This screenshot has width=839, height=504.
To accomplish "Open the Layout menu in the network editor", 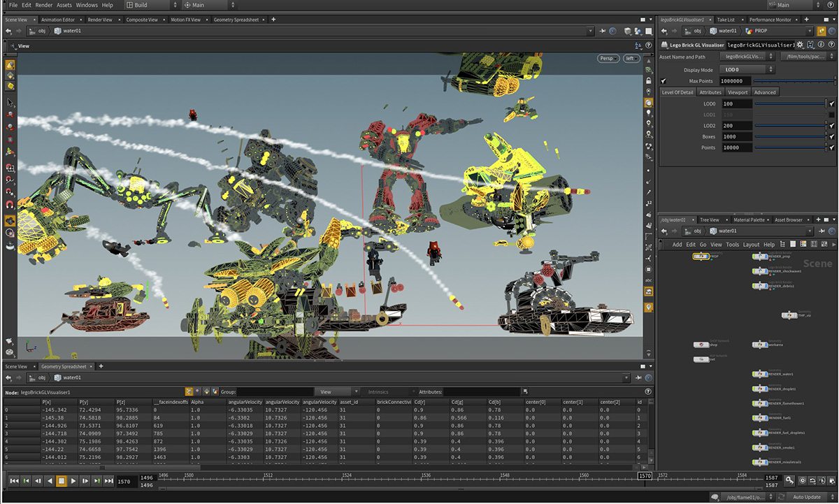I will tap(751, 245).
